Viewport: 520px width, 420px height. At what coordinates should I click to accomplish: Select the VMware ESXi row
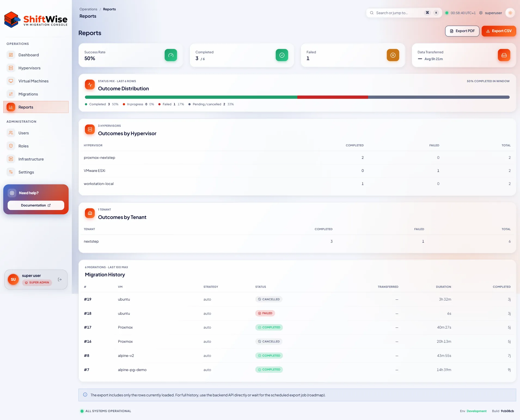pyautogui.click(x=297, y=171)
